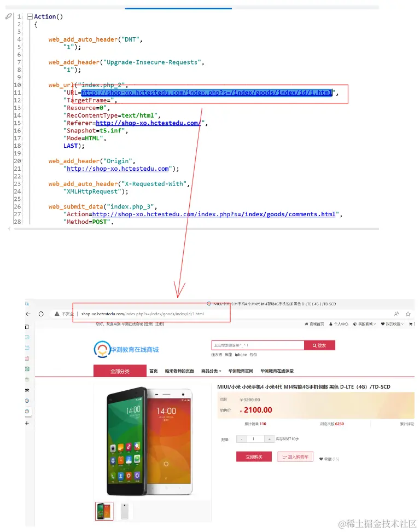Click the 全部分类 category tab
Viewport: 420px width, 532px height.
pyautogui.click(x=120, y=371)
